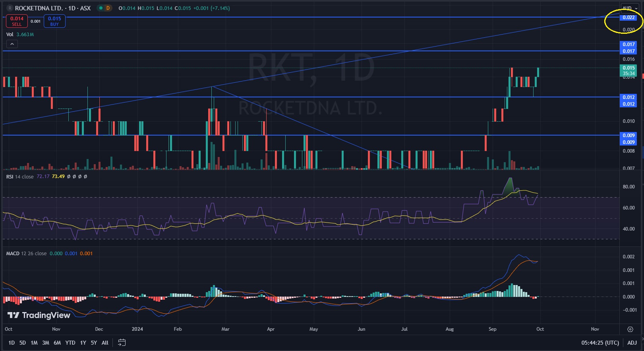Screen dimensions: 644x351
Task: Select the RSI 14 close legend
Action: tap(20, 176)
